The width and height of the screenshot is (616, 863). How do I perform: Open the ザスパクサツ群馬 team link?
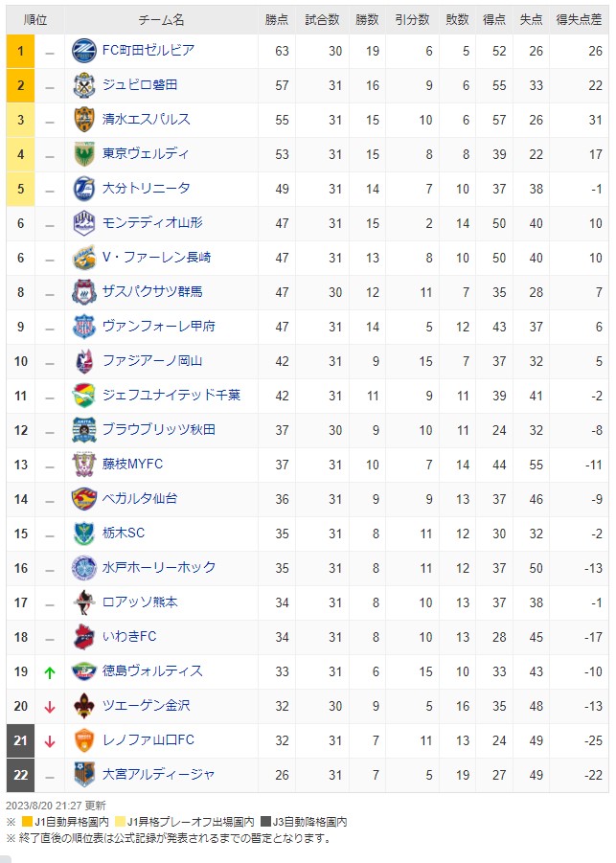pyautogui.click(x=152, y=292)
